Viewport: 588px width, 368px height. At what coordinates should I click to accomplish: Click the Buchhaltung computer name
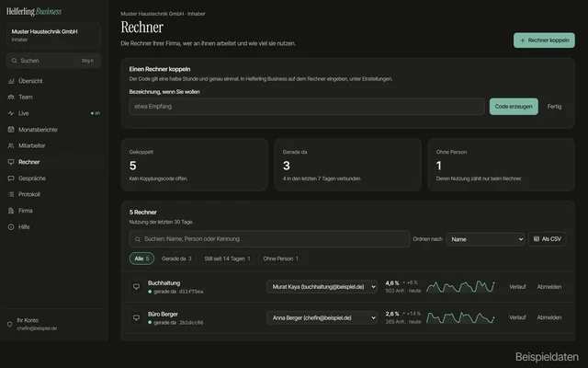[164, 282]
